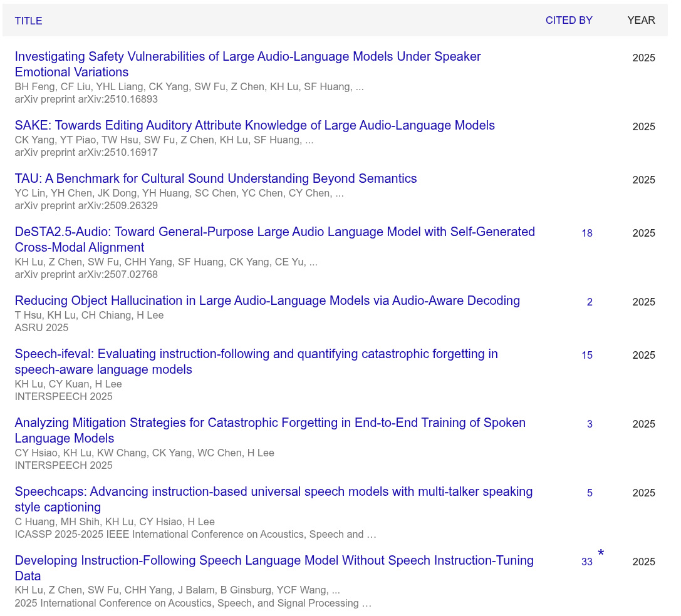Viewport: 681px width, 616px height.
Task: View the 5 citations for Speechcaps
Action: pyautogui.click(x=589, y=493)
